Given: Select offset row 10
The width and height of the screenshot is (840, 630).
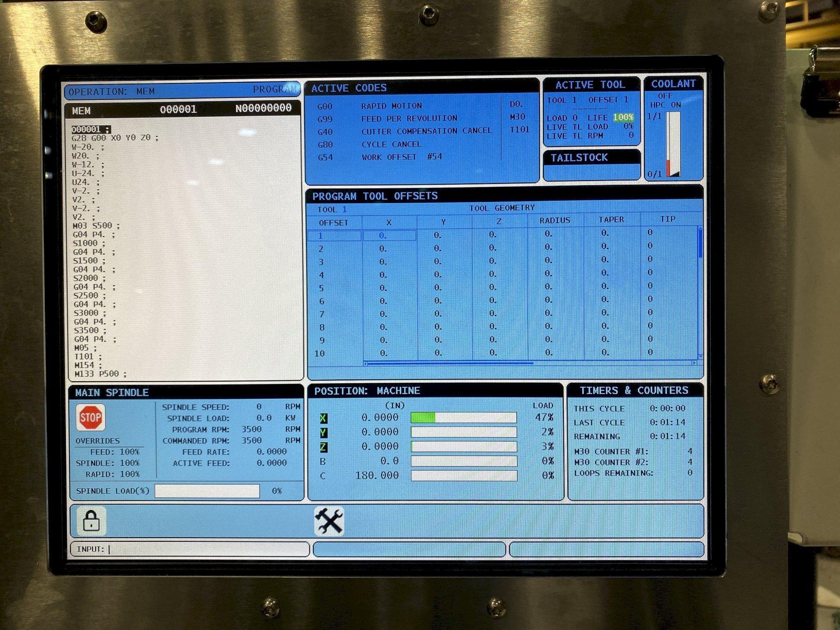Looking at the screenshot, I should [x=503, y=353].
